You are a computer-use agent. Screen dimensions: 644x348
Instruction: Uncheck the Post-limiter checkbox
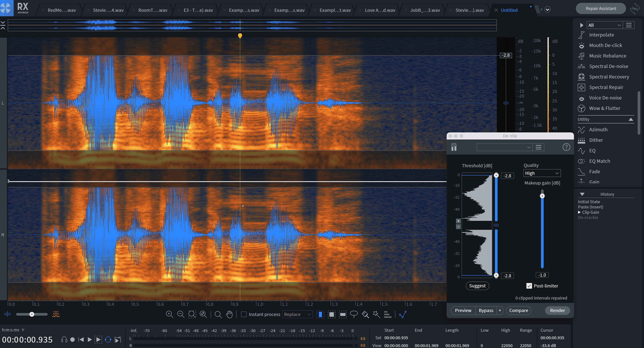click(529, 286)
